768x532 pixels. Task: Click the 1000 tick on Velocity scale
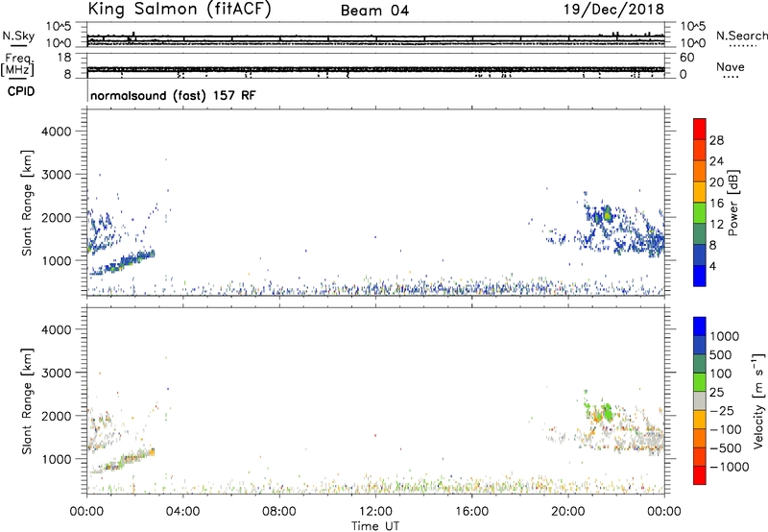(725, 336)
